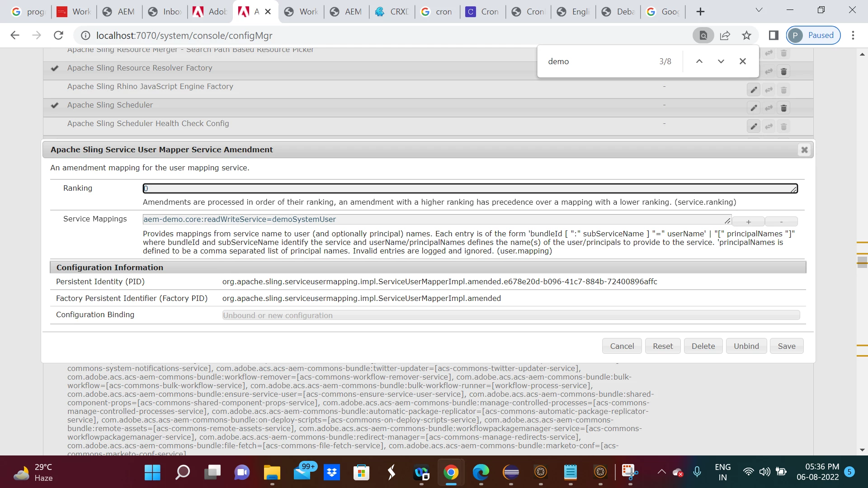Click the Save button
Screen dimensions: 868x488
(786, 346)
